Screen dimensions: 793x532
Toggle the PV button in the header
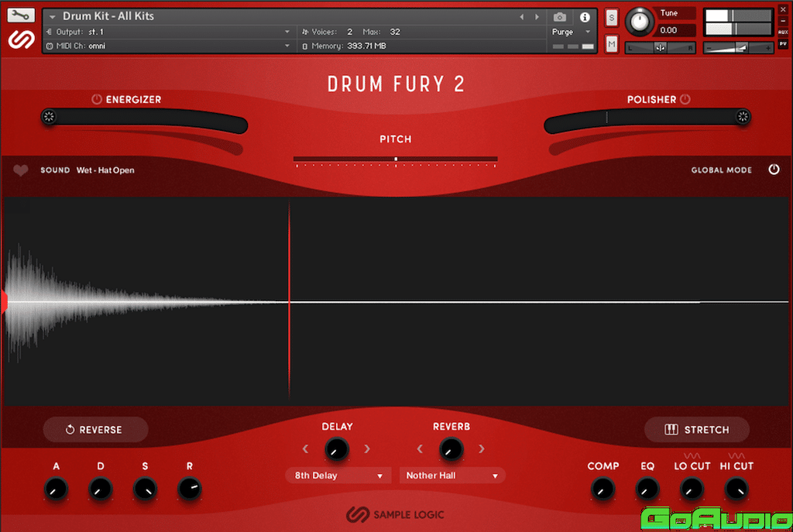783,44
